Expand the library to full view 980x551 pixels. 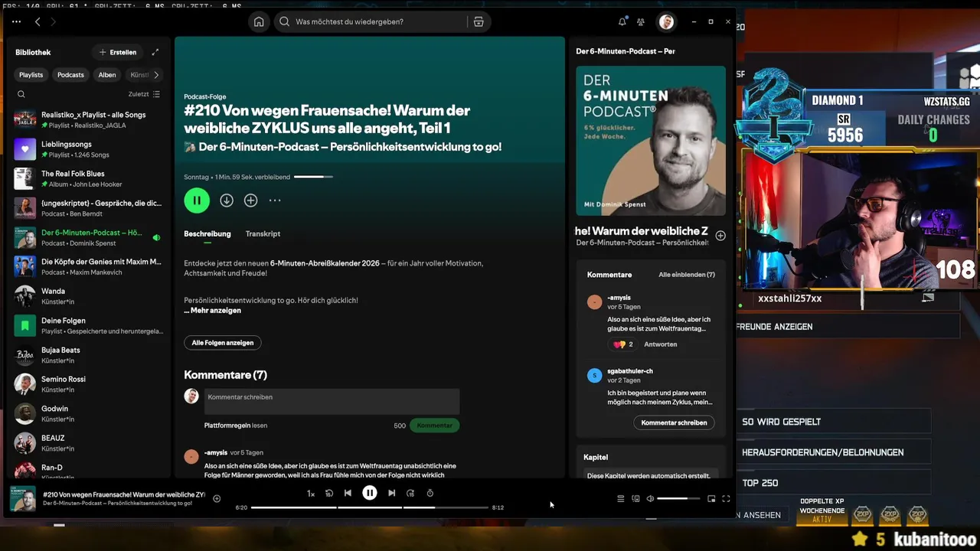tap(155, 52)
